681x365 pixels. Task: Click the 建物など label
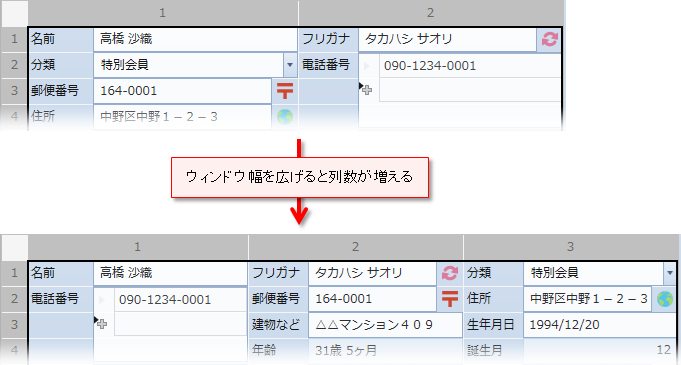pyautogui.click(x=276, y=324)
